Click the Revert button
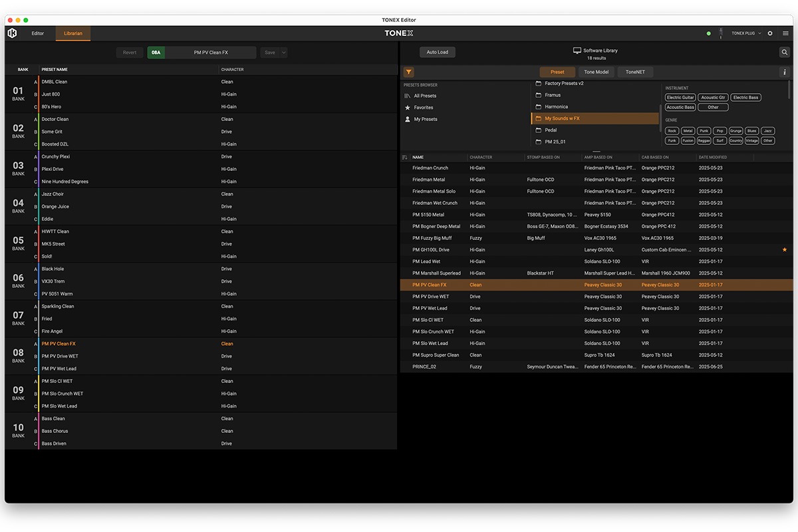 point(130,53)
